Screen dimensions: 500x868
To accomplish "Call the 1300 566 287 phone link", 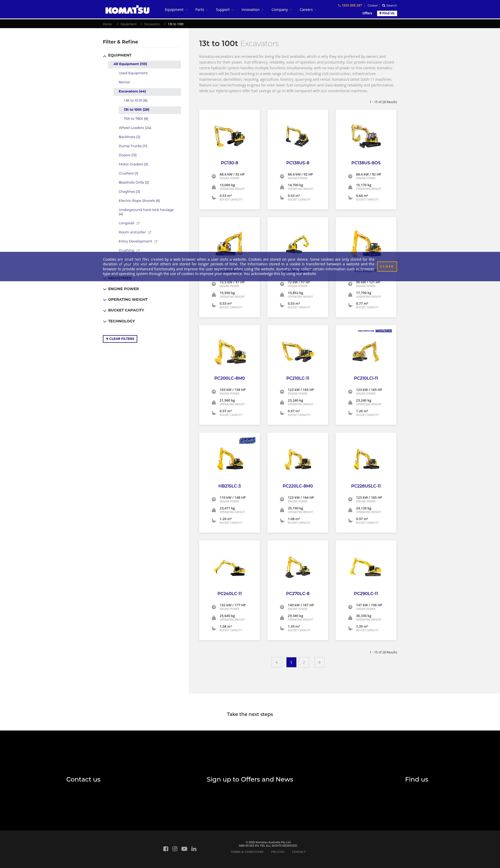I will [350, 5].
